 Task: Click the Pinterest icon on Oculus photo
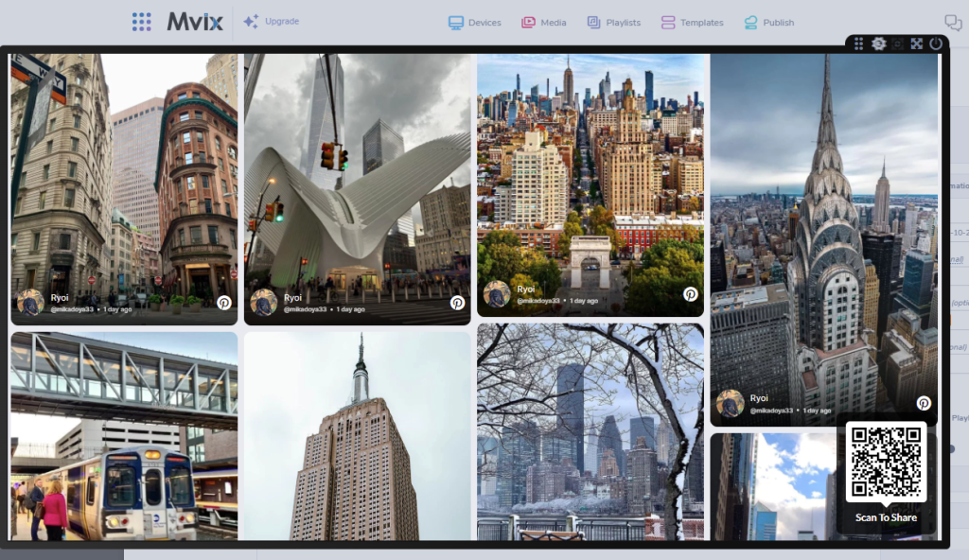point(457,303)
